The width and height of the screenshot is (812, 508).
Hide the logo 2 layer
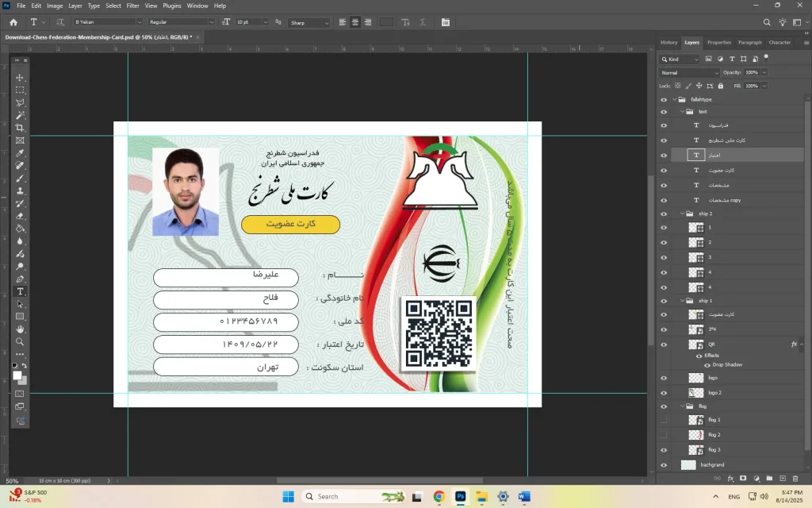pos(664,393)
